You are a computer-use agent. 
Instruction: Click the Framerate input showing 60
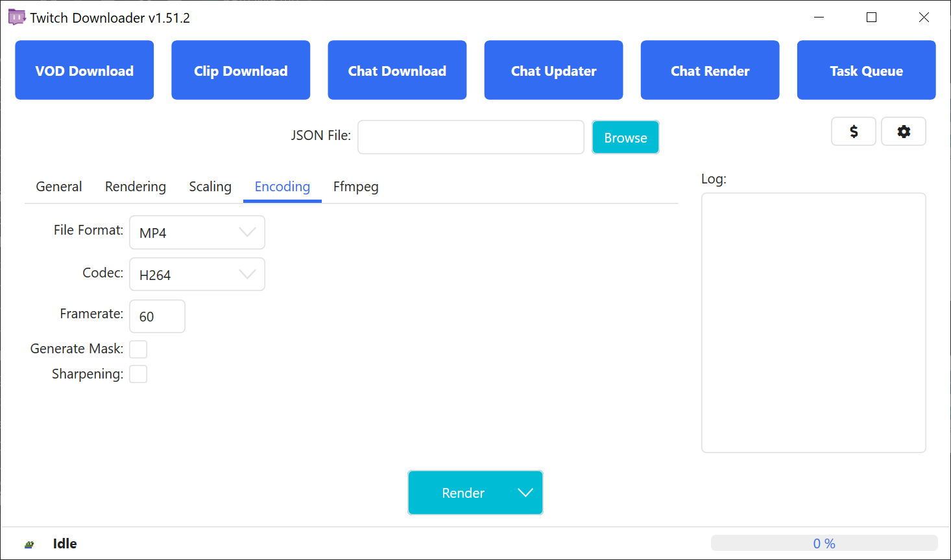[158, 316]
